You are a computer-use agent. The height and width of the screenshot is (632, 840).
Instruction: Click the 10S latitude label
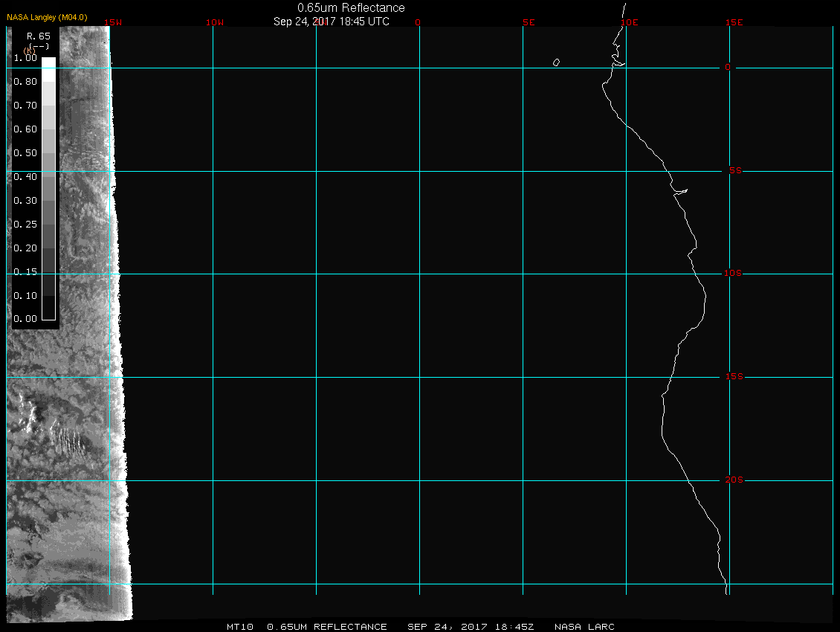(733, 274)
